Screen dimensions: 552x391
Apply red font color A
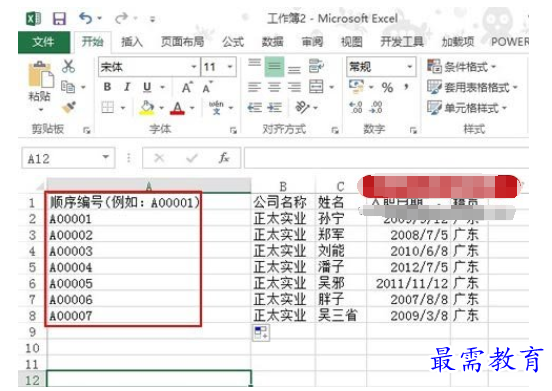pos(177,108)
